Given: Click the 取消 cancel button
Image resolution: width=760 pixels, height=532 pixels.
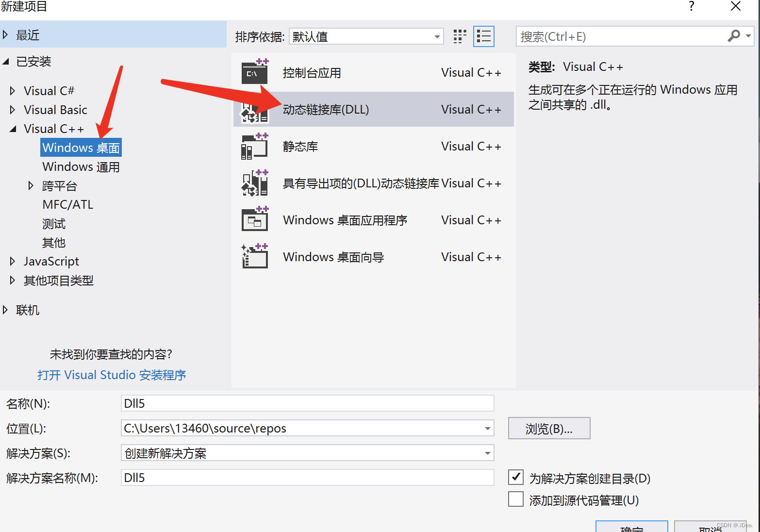Looking at the screenshot, I should point(710,526).
